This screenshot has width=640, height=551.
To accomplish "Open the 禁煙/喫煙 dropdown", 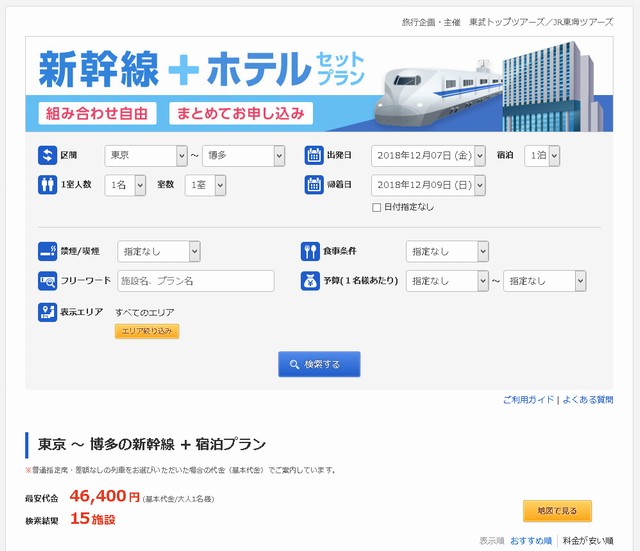I will point(159,251).
